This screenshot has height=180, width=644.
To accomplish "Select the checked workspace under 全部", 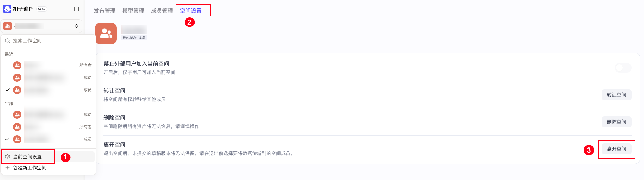I will tap(48, 139).
